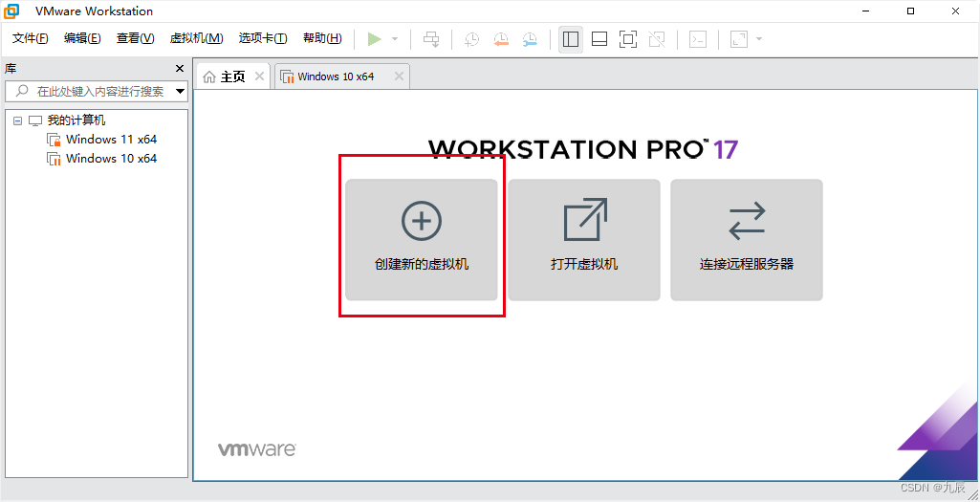
Task: Close the 库 library panel
Action: tap(180, 69)
